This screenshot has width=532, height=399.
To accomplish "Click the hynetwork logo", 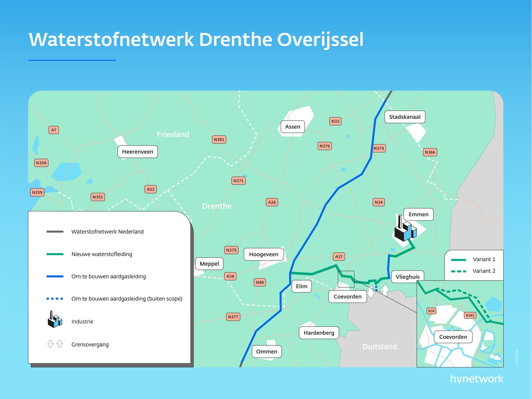I will click(x=476, y=379).
